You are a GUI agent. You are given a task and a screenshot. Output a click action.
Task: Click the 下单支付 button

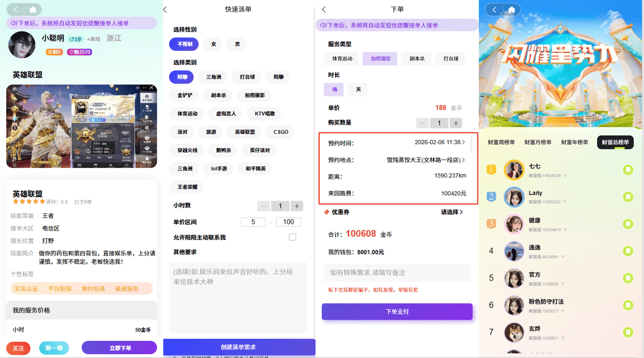coord(397,312)
